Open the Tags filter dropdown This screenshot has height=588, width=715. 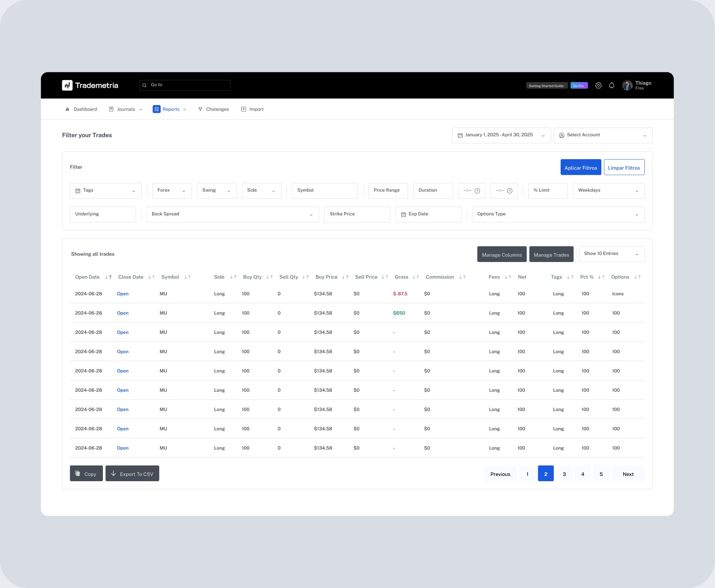pos(106,191)
